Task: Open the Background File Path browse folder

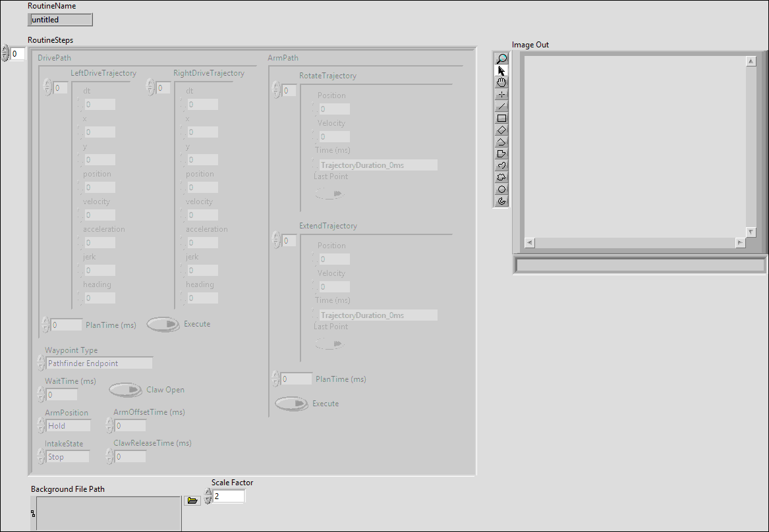Action: coord(192,500)
